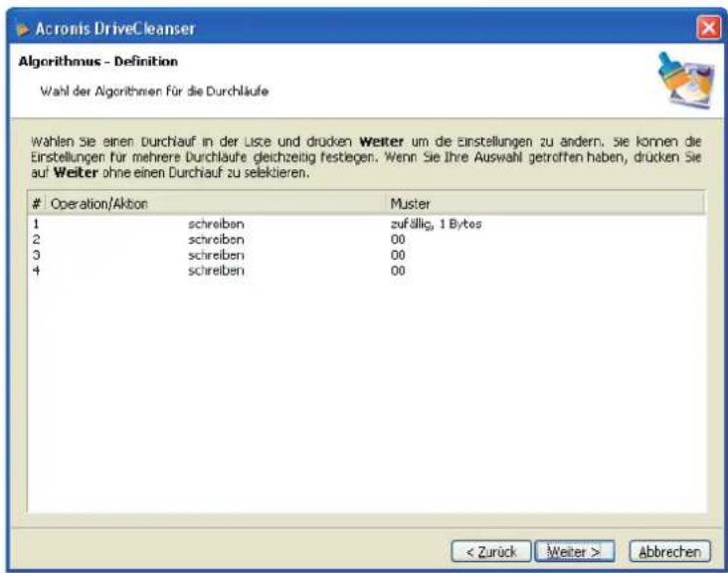Click the 'schreiben' cell in row 3
The height and width of the screenshot is (573, 728).
pos(216,255)
